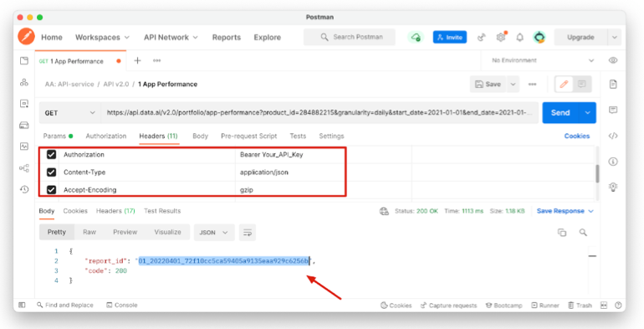Viewport: 644px width, 329px height.
Task: Toggle the response line wrap icon
Action: (248, 233)
